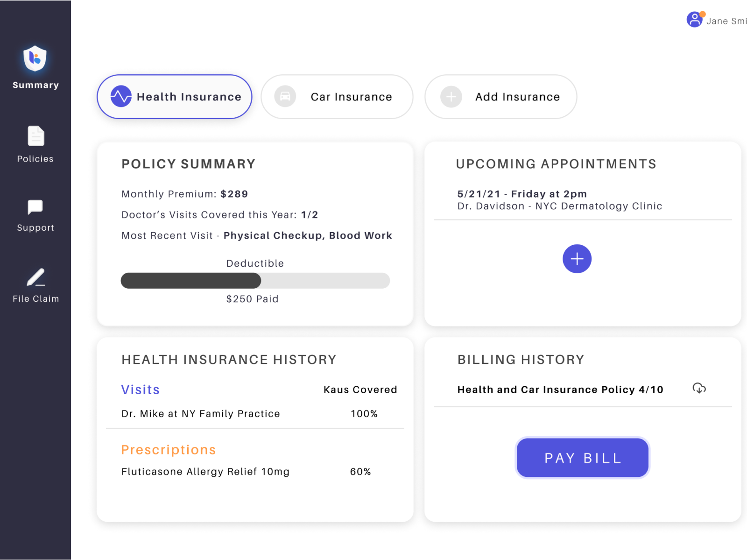
Task: Open Jane Smith's profile avatar icon
Action: point(694,19)
